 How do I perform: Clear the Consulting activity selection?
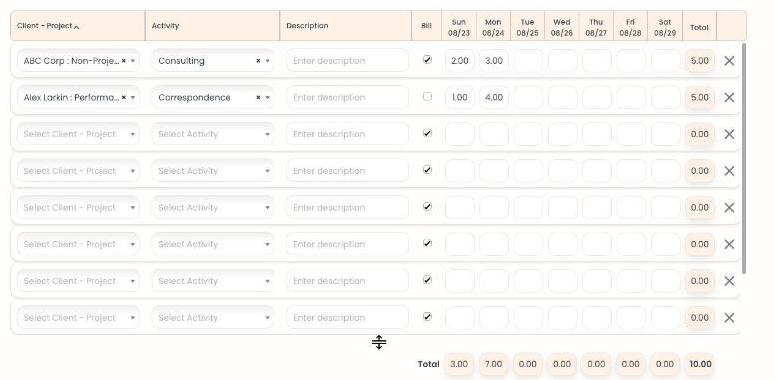tap(258, 61)
